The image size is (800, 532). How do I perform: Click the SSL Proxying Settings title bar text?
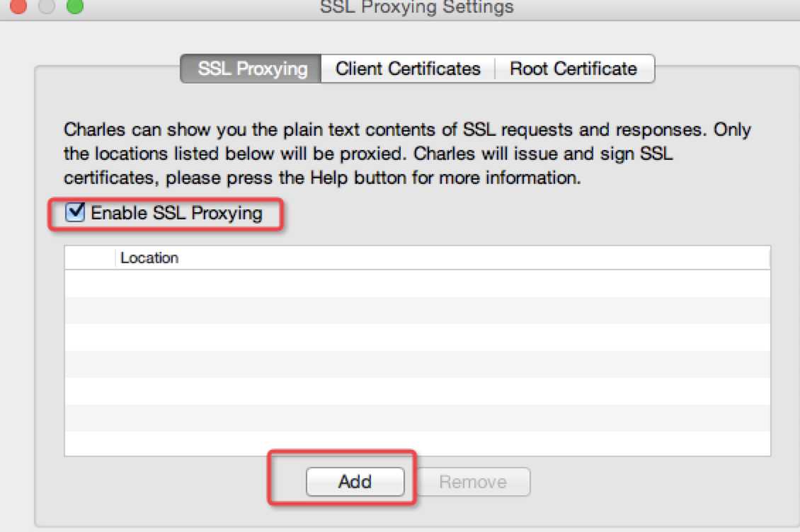[416, 8]
